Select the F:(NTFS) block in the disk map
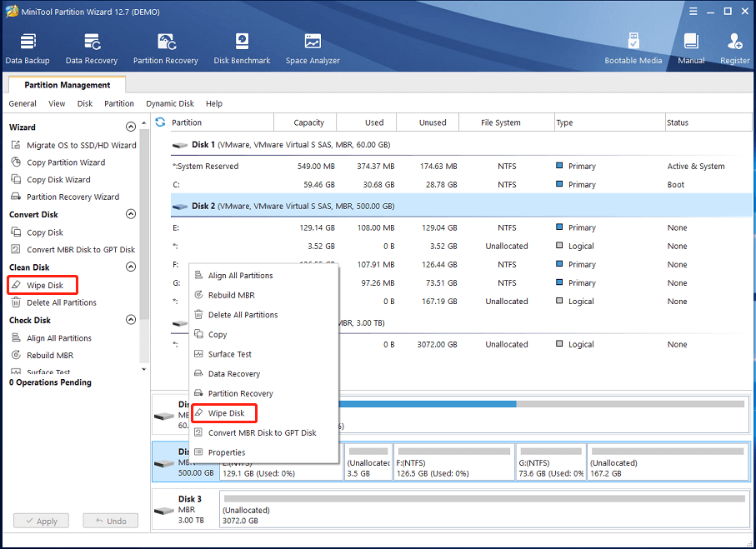Image resolution: width=756 pixels, height=549 pixels. (454, 462)
